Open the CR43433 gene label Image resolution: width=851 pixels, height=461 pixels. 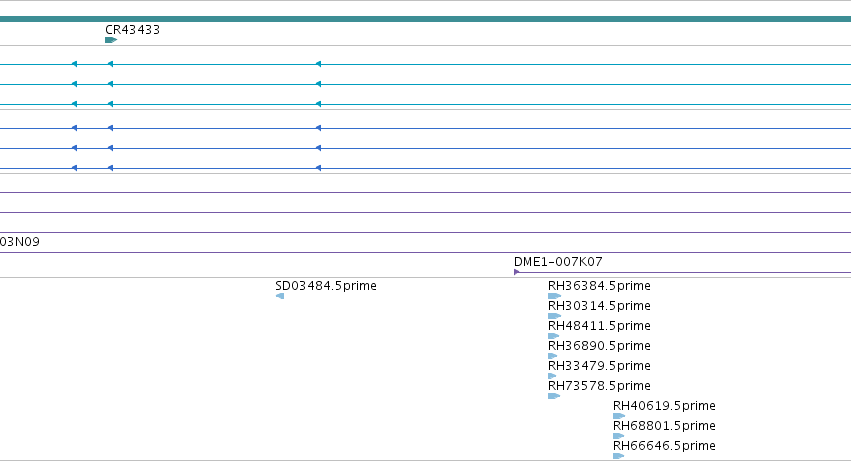point(132,30)
